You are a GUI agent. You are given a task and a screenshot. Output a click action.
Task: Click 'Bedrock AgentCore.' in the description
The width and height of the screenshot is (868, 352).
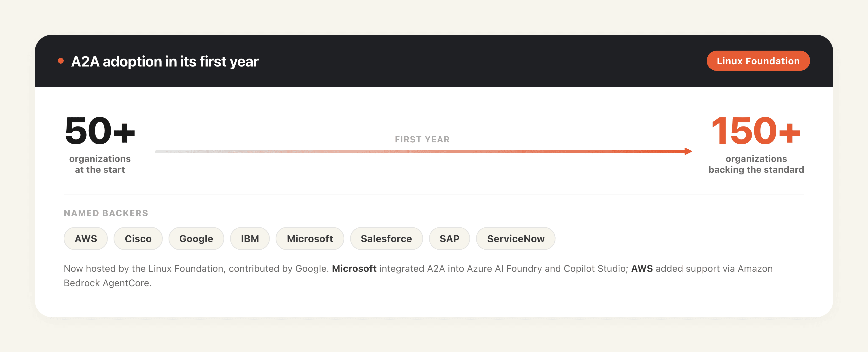pos(108,283)
